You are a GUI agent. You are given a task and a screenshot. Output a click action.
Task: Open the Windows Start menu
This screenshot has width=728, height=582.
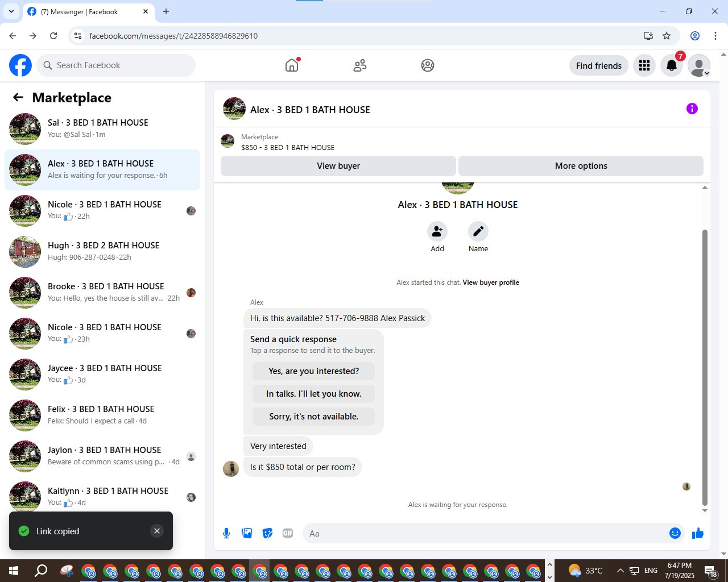pos(14,571)
